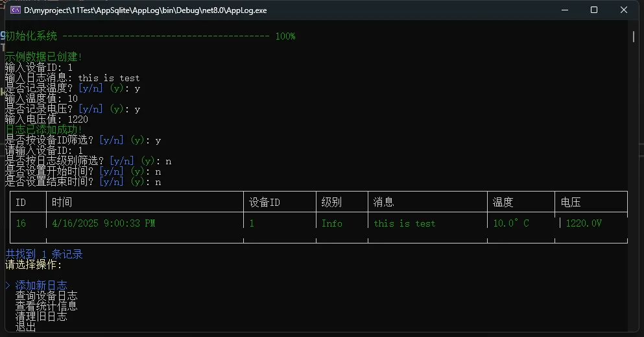Click the 温度 column header

[503, 202]
